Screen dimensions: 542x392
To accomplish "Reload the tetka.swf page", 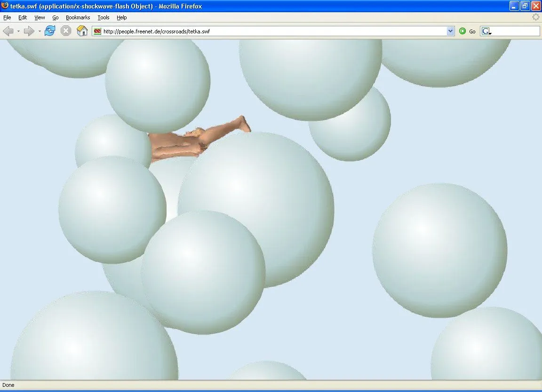I will pyautogui.click(x=49, y=31).
